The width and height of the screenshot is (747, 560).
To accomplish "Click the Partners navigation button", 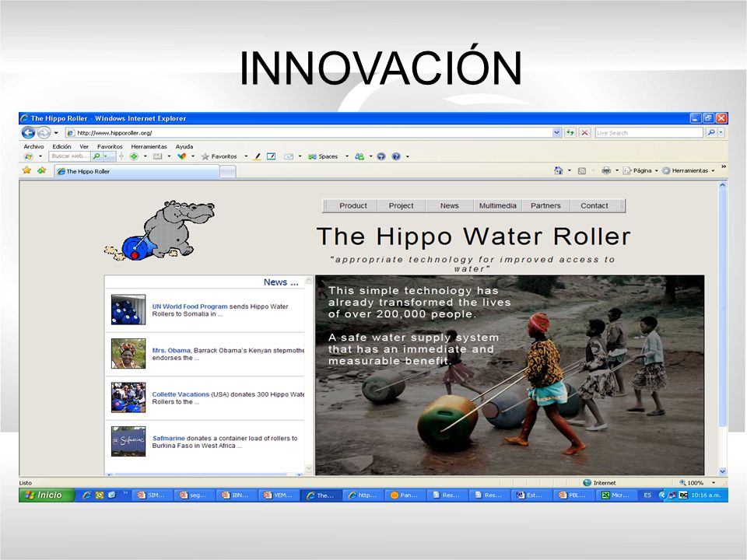I will (x=546, y=205).
